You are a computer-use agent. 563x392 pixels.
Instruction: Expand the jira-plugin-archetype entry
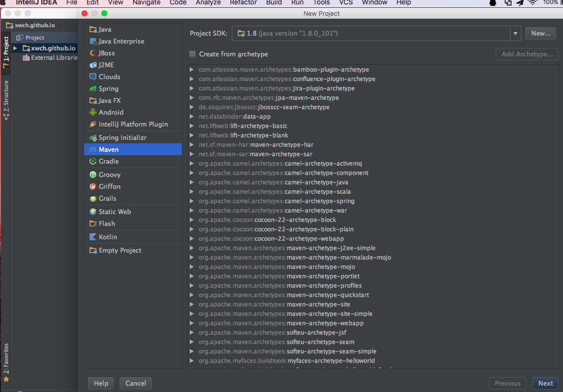pos(192,88)
